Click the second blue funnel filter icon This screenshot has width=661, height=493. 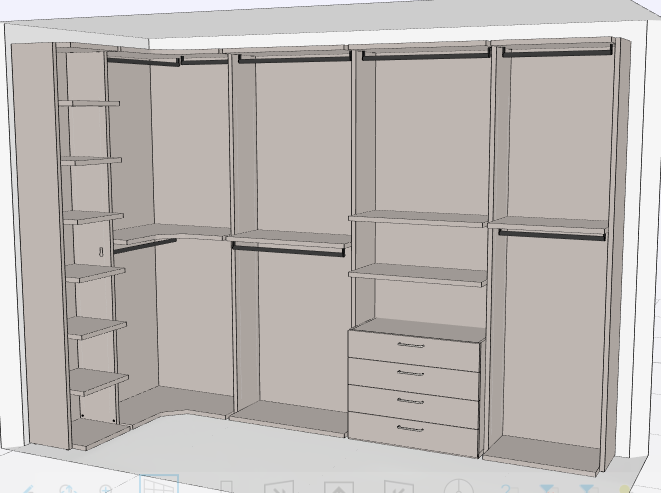pyautogui.click(x=587, y=488)
